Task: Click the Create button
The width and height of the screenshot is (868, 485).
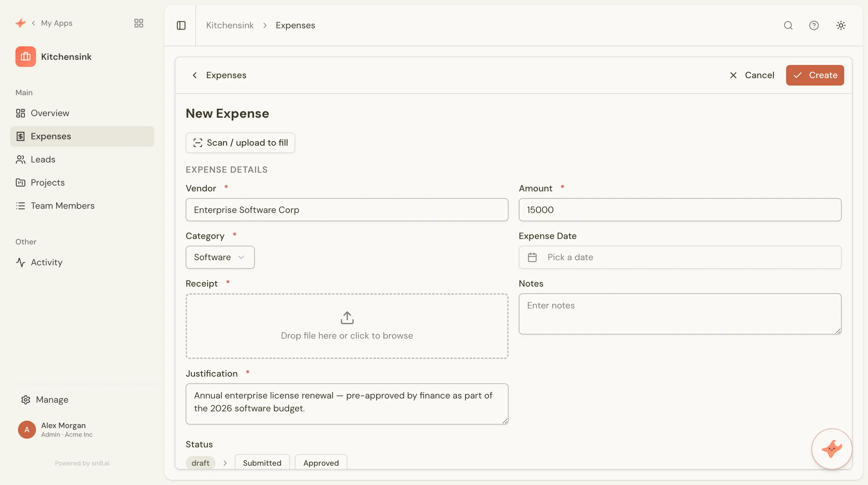Action: pos(814,75)
